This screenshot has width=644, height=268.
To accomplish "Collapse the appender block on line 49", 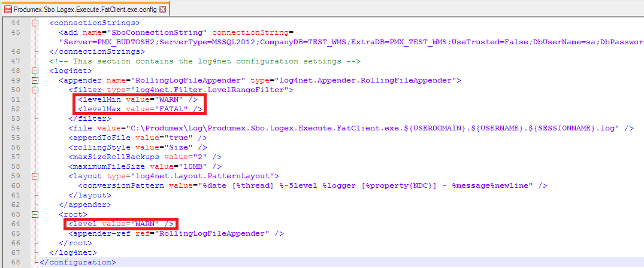I will 35,80.
